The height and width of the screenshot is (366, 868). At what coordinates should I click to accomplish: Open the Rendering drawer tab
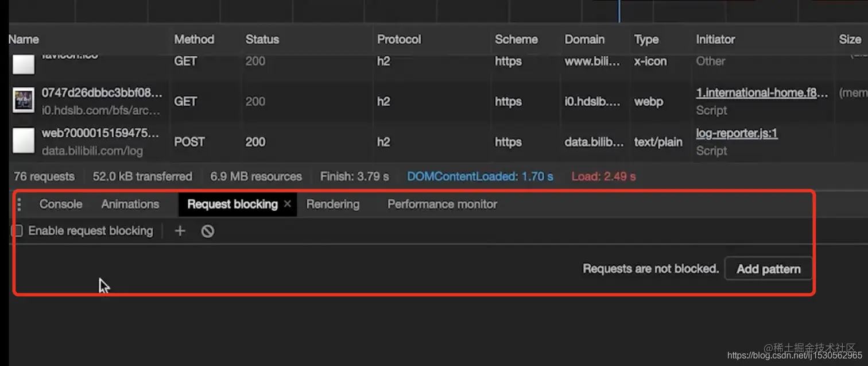333,204
